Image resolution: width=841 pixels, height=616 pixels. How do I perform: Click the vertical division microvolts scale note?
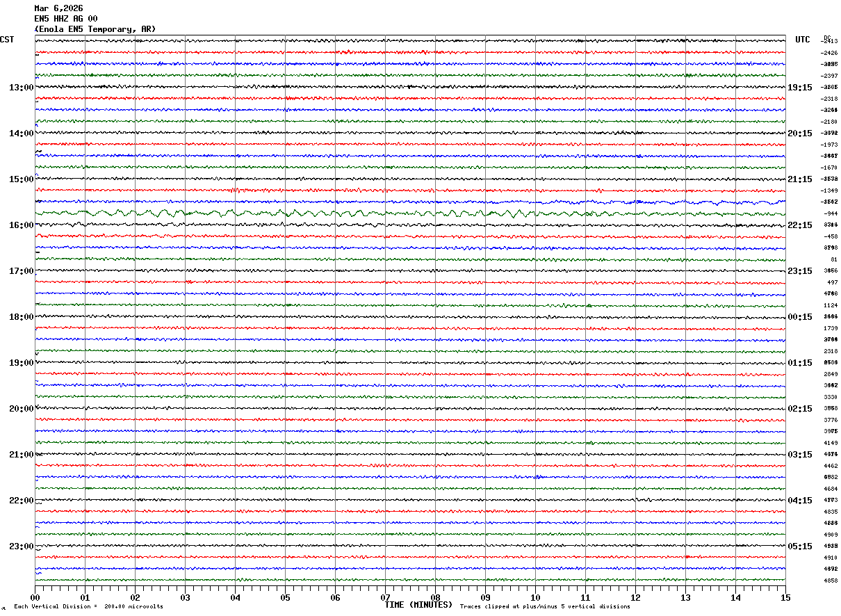pyautogui.click(x=88, y=606)
